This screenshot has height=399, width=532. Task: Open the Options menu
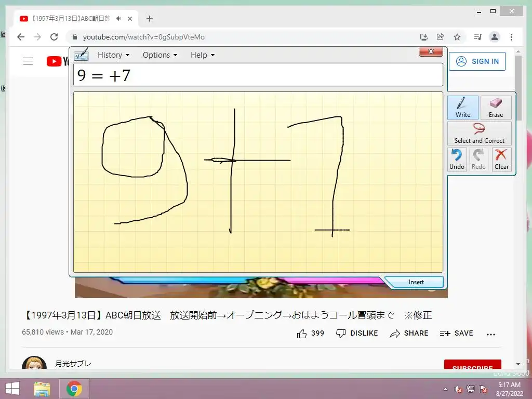160,55
